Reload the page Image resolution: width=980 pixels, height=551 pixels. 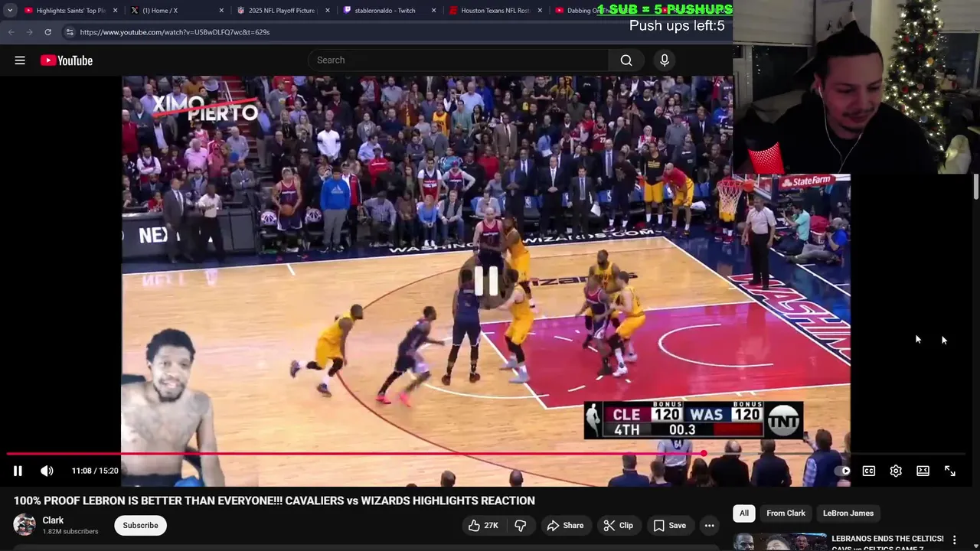tap(47, 32)
